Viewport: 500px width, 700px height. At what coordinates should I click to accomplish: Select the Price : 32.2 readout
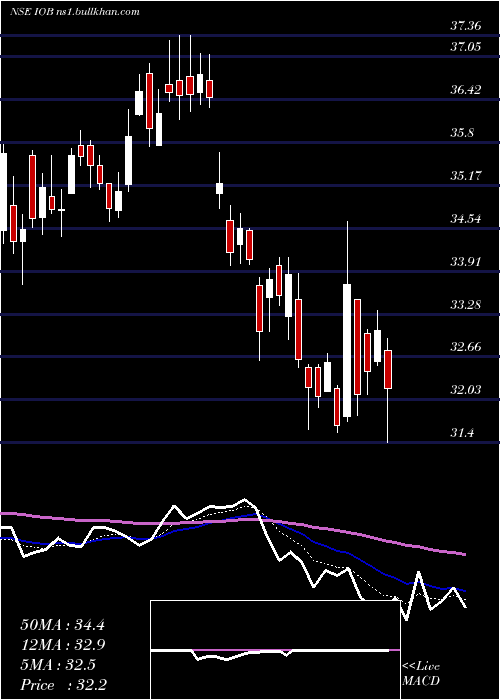click(63, 685)
